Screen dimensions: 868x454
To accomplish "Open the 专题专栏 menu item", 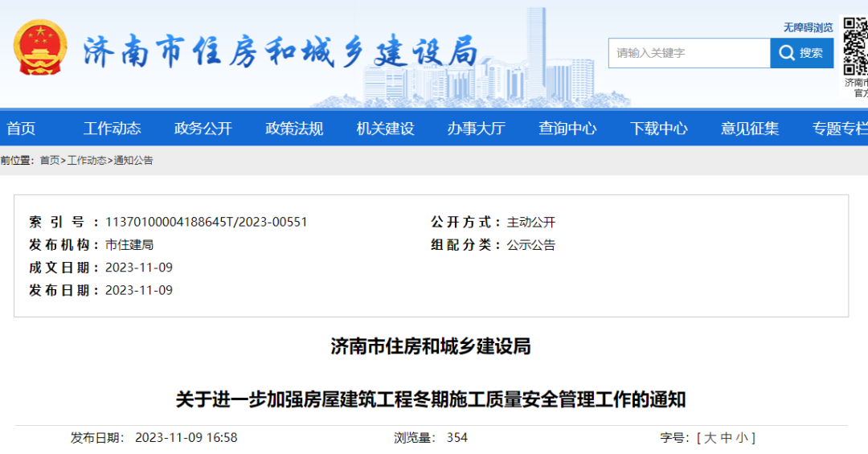I will [x=840, y=129].
